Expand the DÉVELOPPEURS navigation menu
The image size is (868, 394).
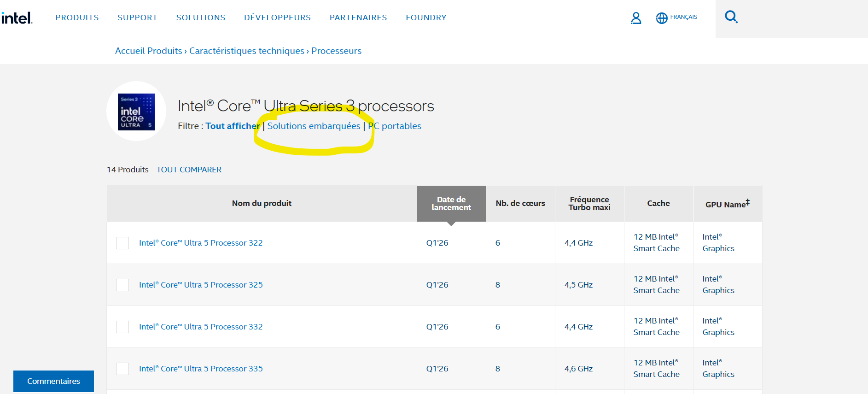point(277,18)
